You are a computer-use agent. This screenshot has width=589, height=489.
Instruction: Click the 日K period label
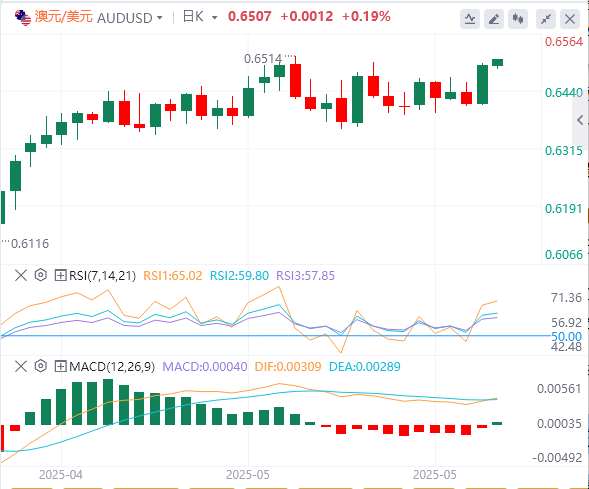[x=193, y=17]
